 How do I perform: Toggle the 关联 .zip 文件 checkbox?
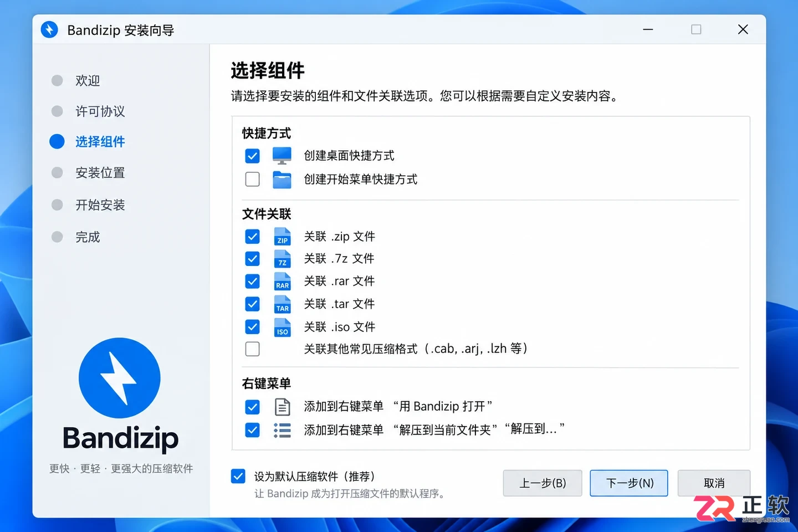click(x=252, y=237)
